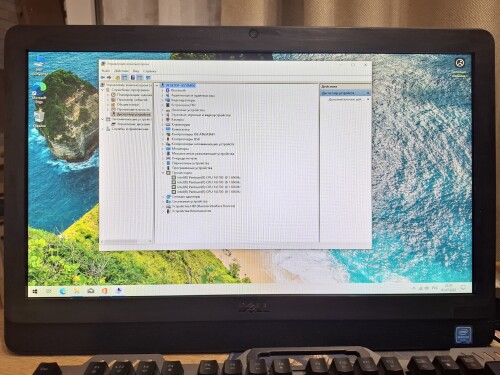The width and height of the screenshot is (500, 375).
Task: Open the Help menu in menu bar
Action: [149, 71]
